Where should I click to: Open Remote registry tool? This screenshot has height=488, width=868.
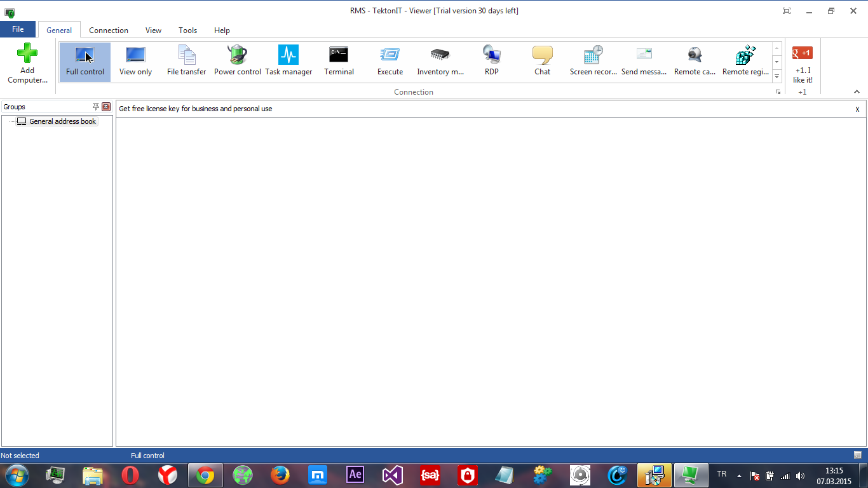point(745,62)
